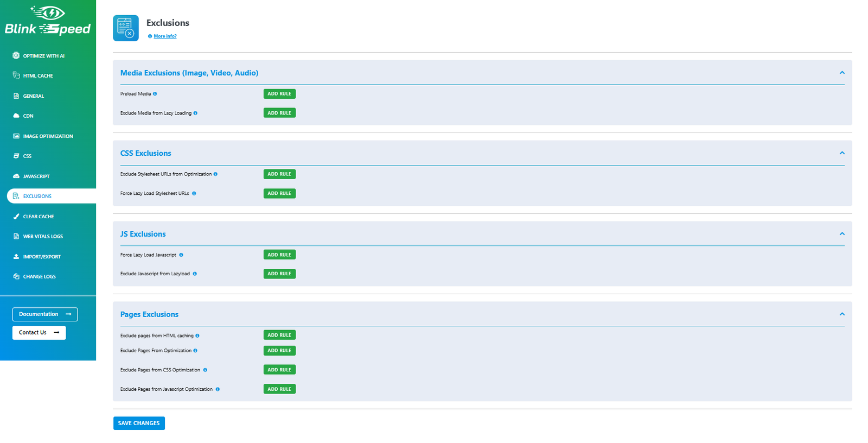Collapse the Pages Exclusions panel chevron
The height and width of the screenshot is (443, 868).
(842, 314)
